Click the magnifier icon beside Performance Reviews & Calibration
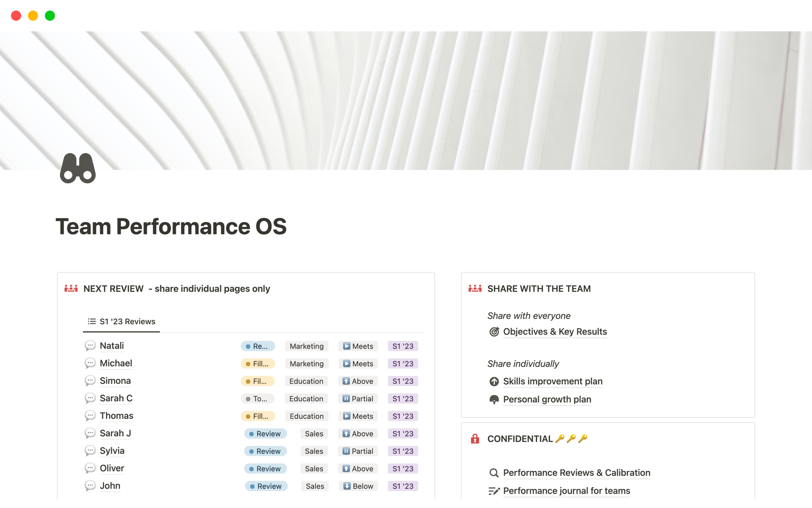This screenshot has height=508, width=812. tap(494, 473)
